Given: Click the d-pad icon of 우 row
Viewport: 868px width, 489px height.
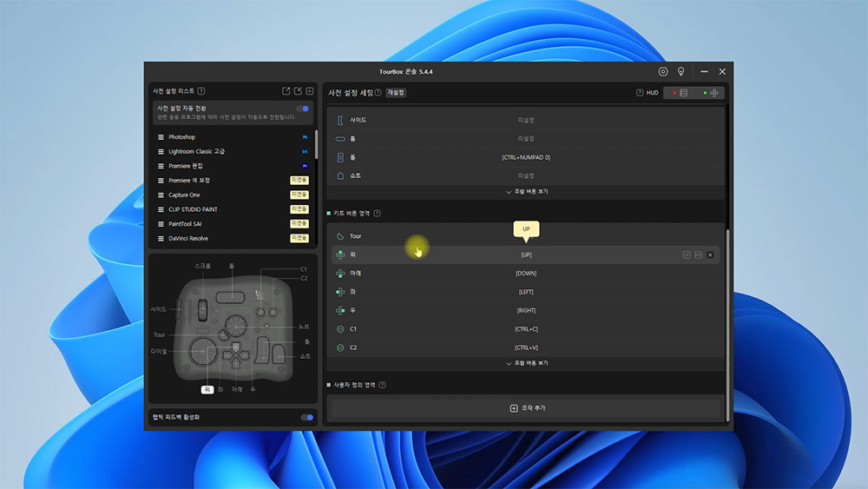Looking at the screenshot, I should pos(340,311).
